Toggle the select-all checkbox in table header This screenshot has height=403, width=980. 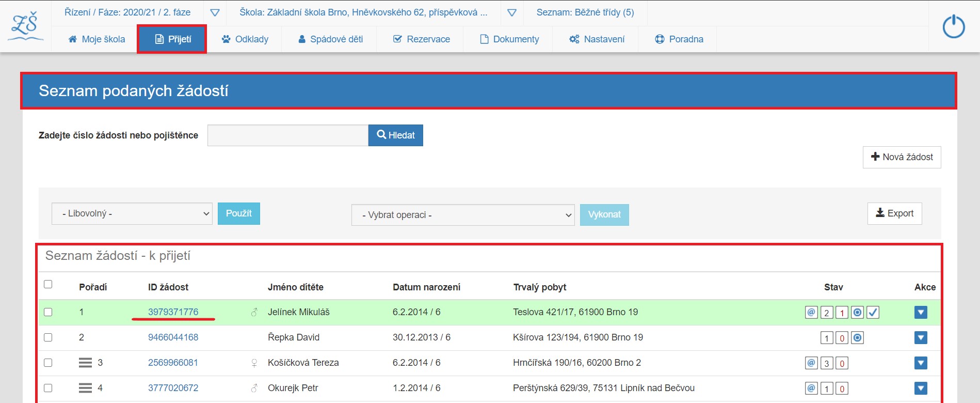[48, 284]
